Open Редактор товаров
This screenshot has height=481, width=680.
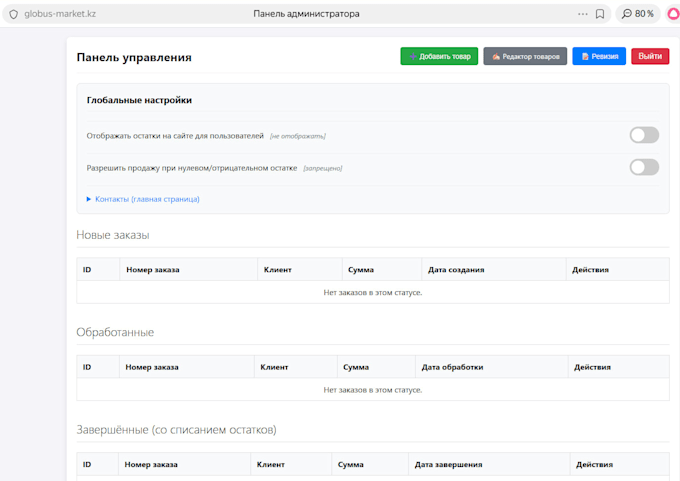(525, 56)
